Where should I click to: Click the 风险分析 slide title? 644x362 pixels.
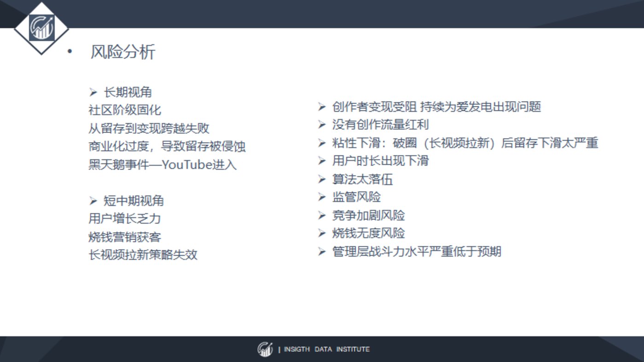(123, 52)
